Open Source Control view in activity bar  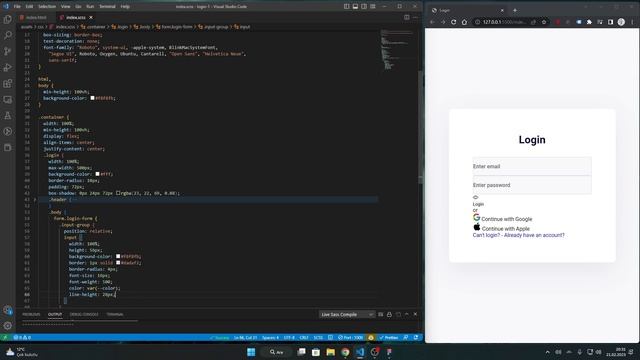click(7, 51)
